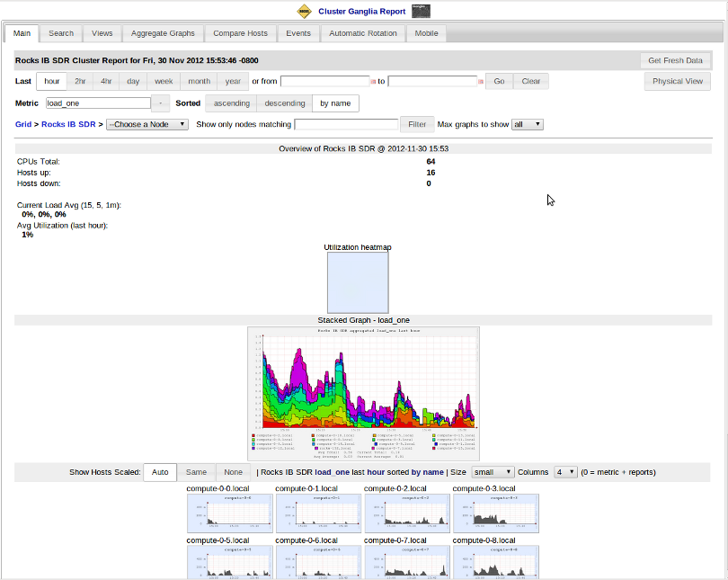Open the Max graphs to show dropdown
The image size is (728, 580).
coord(527,124)
